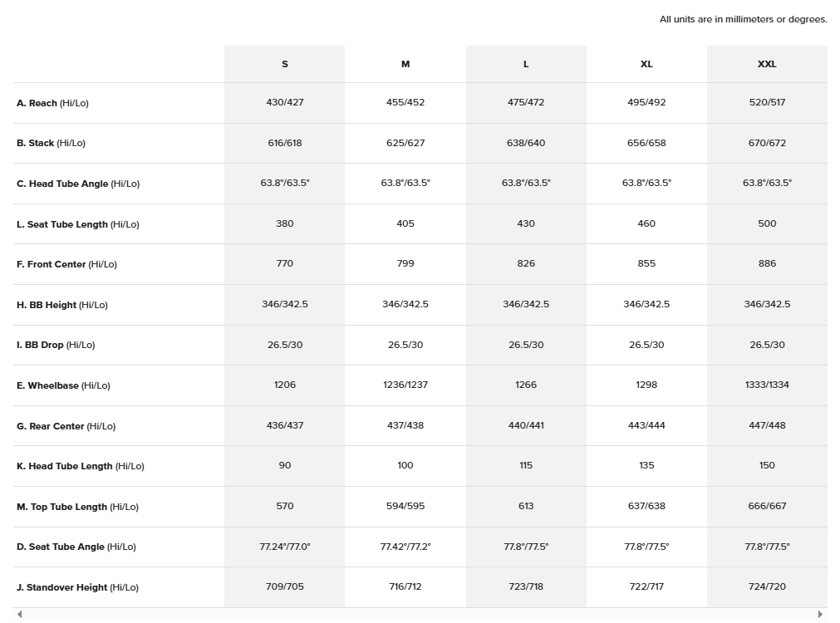Choose the XL size column header

(646, 64)
